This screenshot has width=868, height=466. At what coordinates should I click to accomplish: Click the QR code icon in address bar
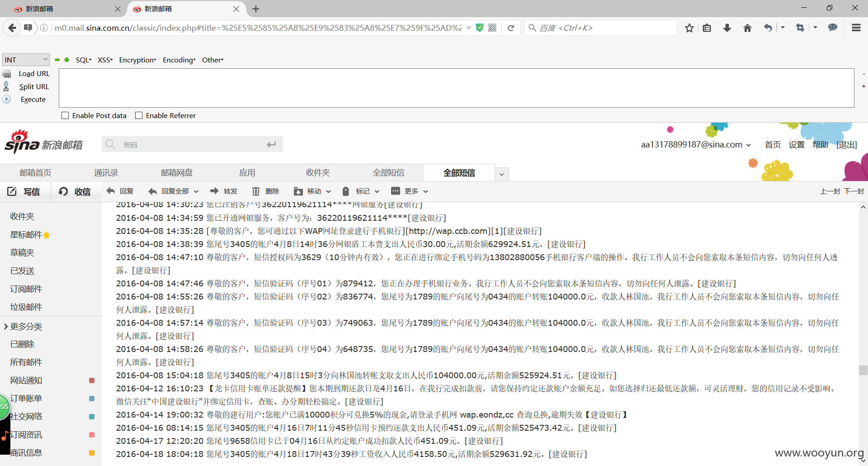tap(492, 28)
